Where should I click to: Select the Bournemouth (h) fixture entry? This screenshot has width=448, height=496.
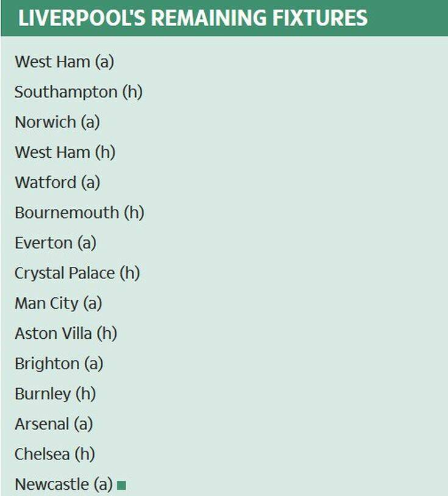(x=79, y=213)
